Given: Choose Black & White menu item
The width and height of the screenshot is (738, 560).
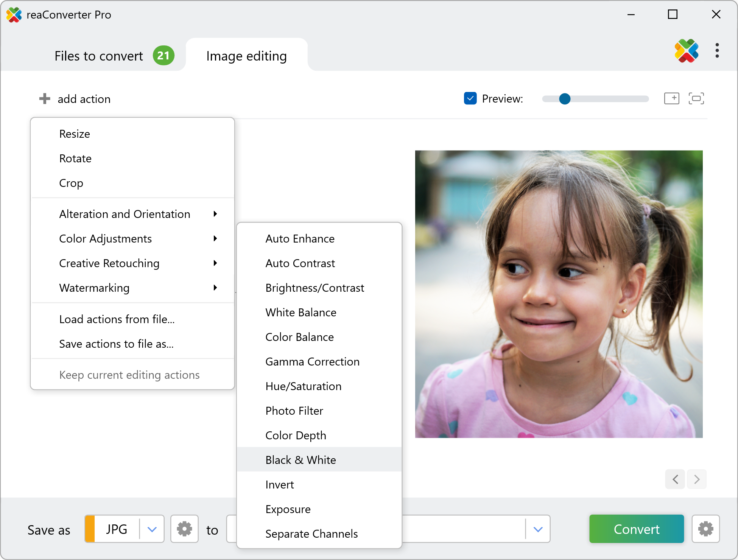Looking at the screenshot, I should point(300,460).
